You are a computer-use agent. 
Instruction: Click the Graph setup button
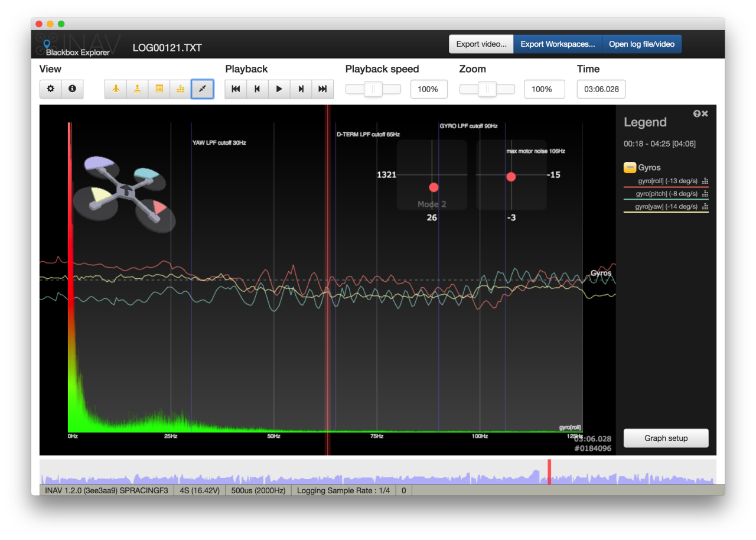(x=666, y=438)
